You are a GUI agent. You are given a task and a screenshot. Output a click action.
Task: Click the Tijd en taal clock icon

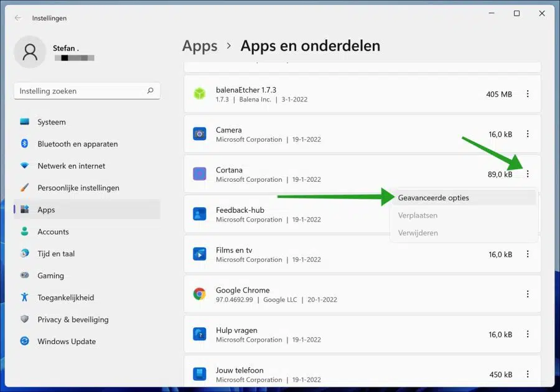25,253
